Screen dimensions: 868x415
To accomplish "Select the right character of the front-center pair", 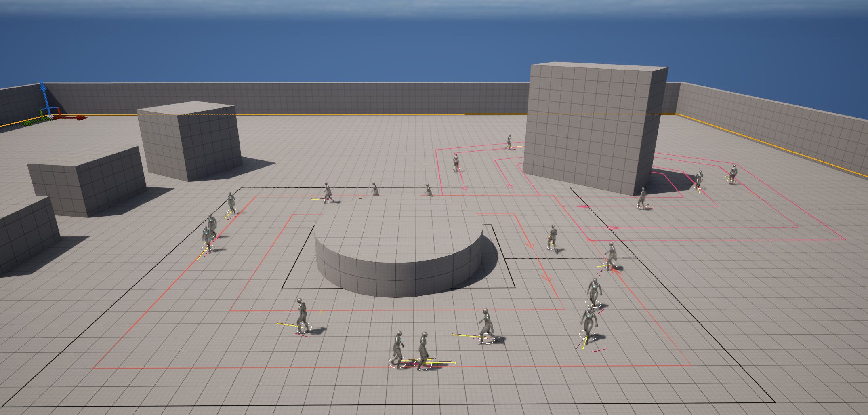I will click(x=423, y=351).
